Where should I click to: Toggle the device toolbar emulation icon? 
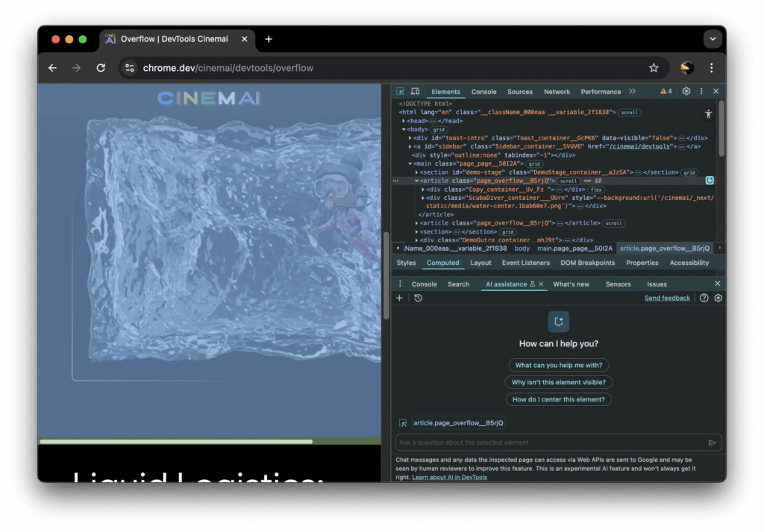tap(415, 91)
